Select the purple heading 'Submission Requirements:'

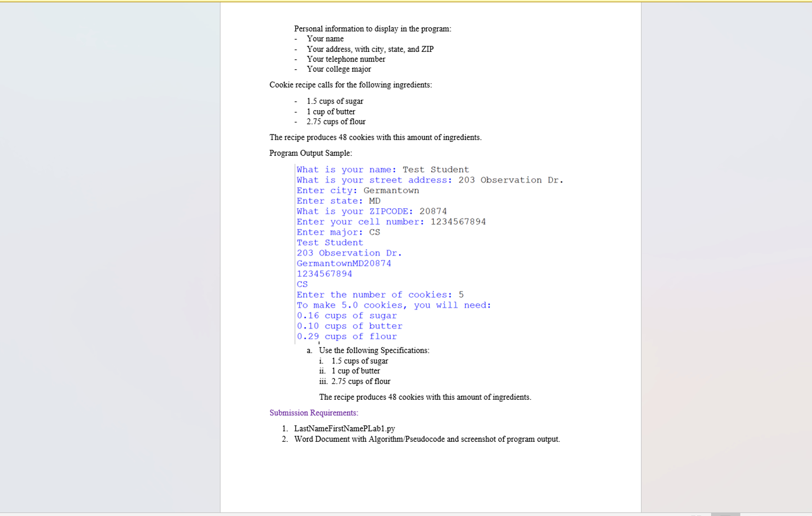[x=313, y=413]
